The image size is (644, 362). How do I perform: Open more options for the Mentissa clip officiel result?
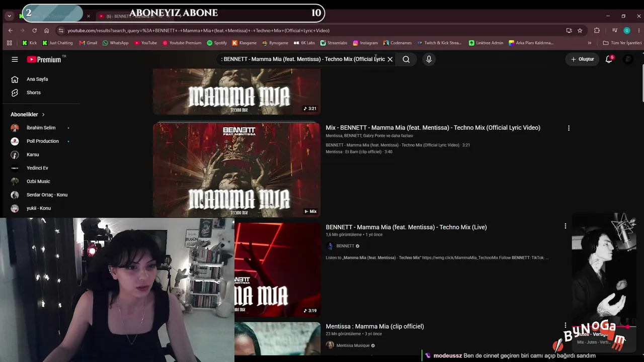[x=565, y=325]
